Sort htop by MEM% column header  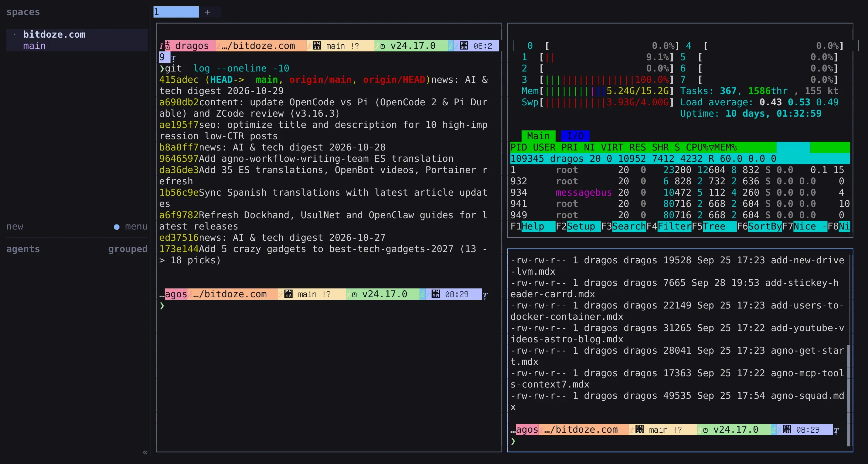pos(725,147)
